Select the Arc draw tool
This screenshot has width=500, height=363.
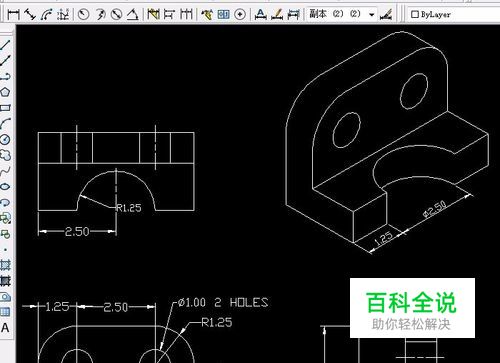[5, 124]
